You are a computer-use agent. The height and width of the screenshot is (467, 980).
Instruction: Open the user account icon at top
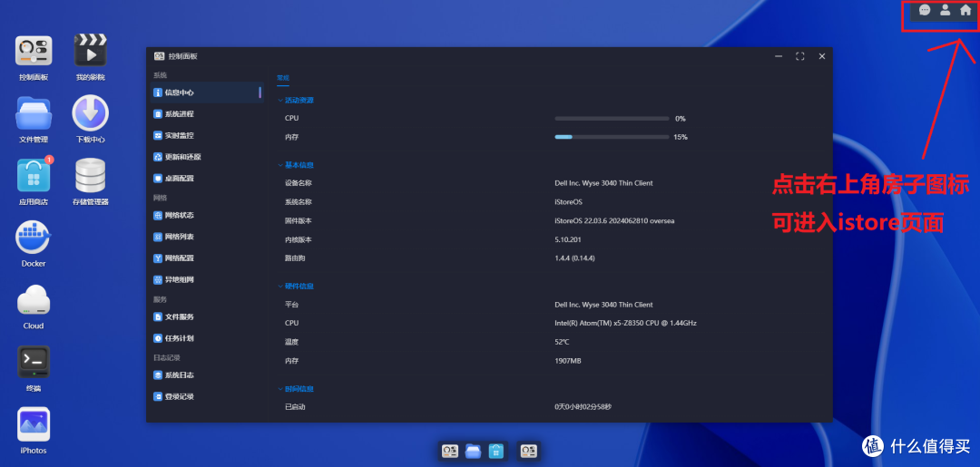tap(945, 10)
